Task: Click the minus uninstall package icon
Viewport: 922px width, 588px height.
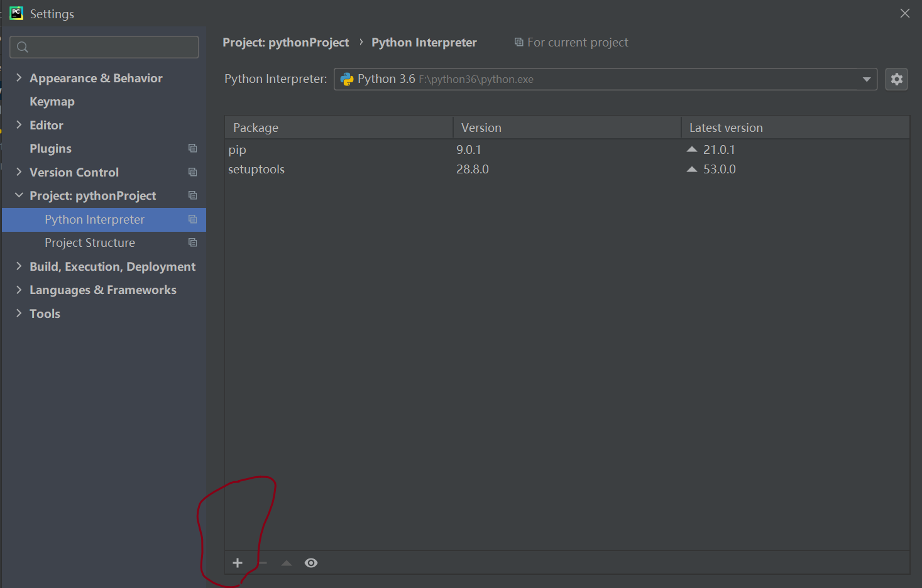Action: (263, 563)
